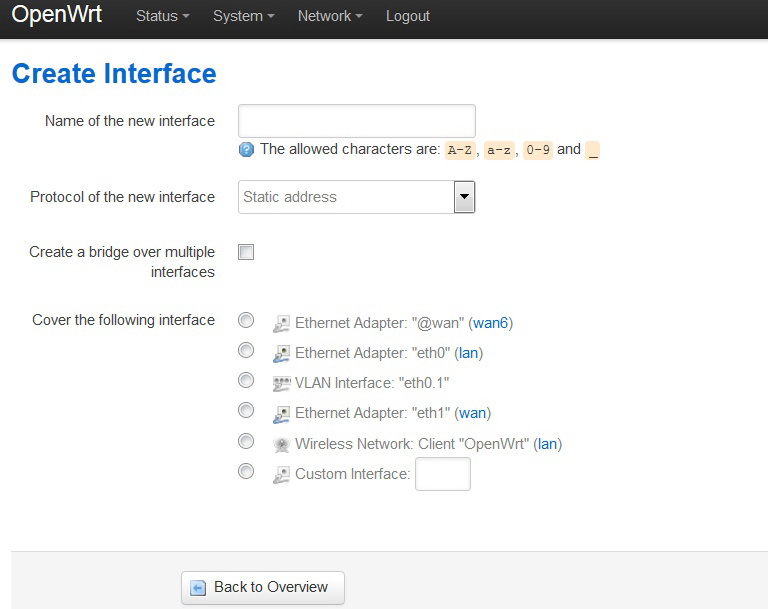
Task: Click the help icon beside allowed characters
Action: coord(247,150)
